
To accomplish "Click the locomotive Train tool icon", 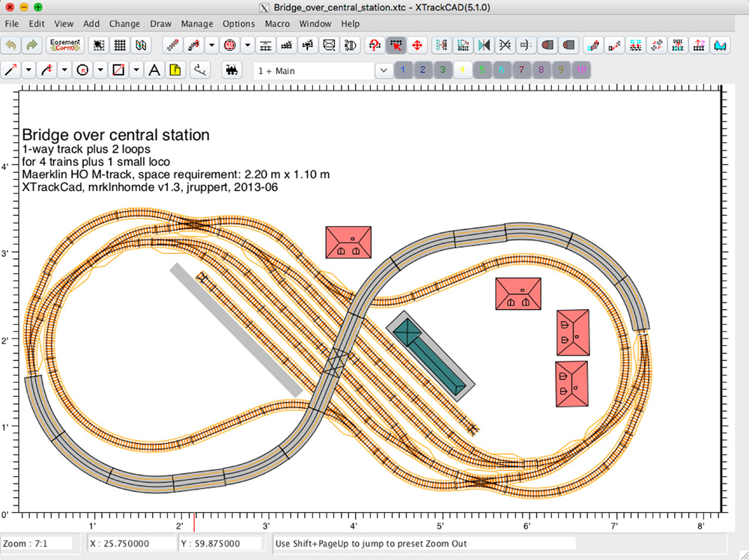I will (x=232, y=69).
